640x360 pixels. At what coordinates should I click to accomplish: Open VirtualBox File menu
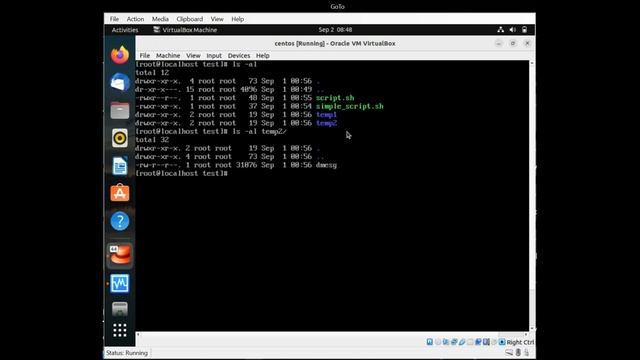[144, 56]
